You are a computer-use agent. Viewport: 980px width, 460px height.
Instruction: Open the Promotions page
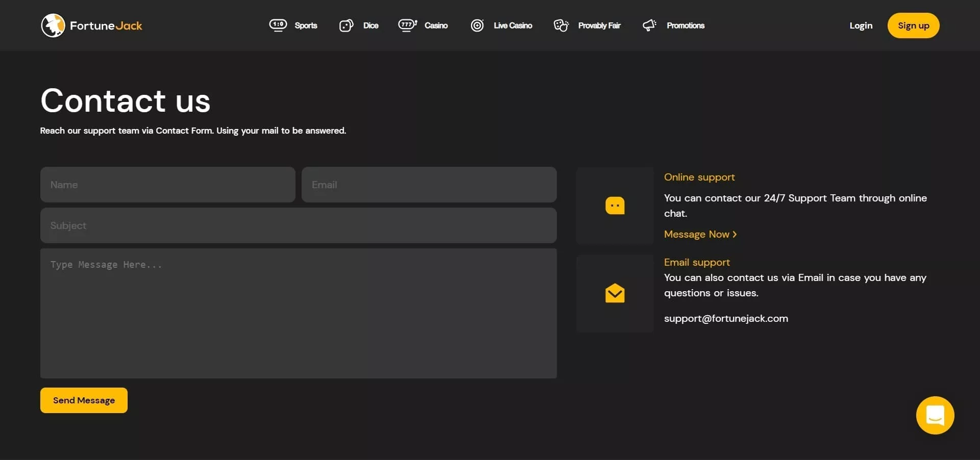[685, 25]
